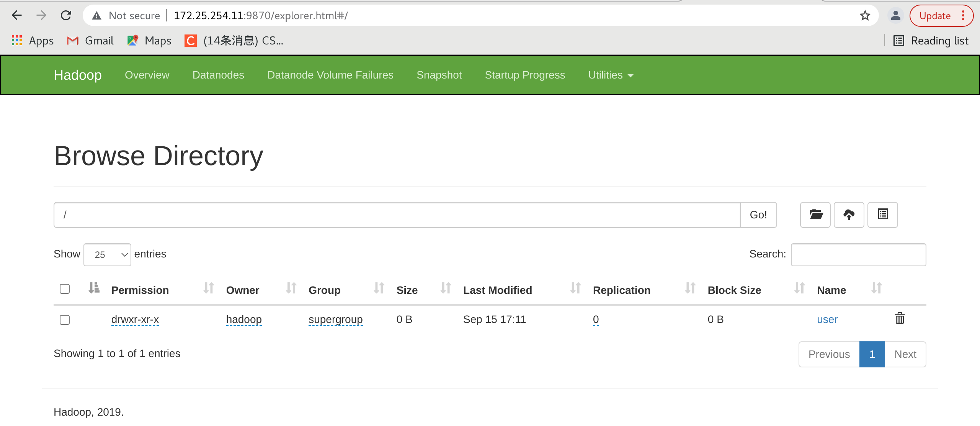Toggle the select-all header checkbox
The height and width of the screenshot is (426, 980).
tap(65, 289)
